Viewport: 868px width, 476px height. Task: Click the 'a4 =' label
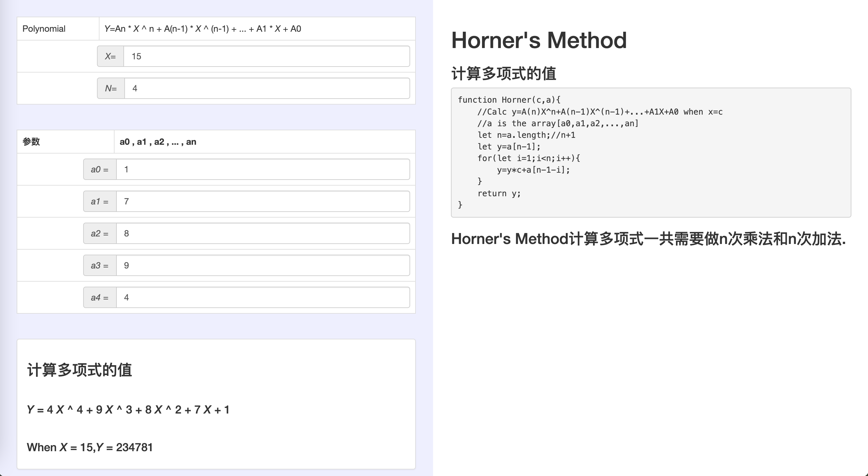[100, 297]
